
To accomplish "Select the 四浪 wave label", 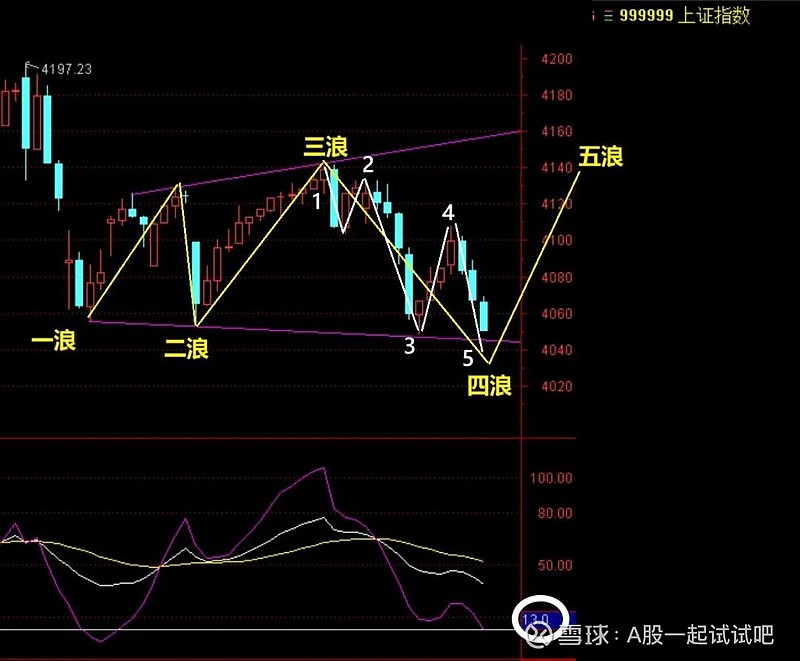I will [490, 386].
